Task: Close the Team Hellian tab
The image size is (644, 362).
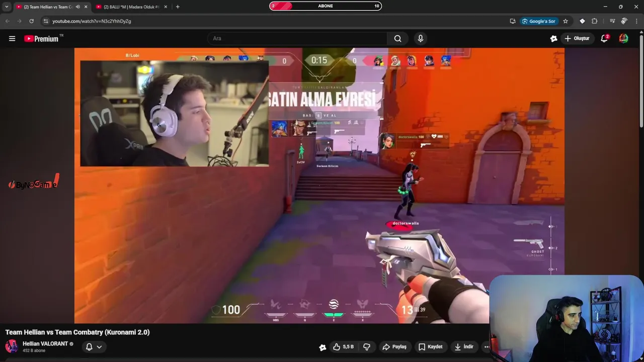Action: coord(86,7)
